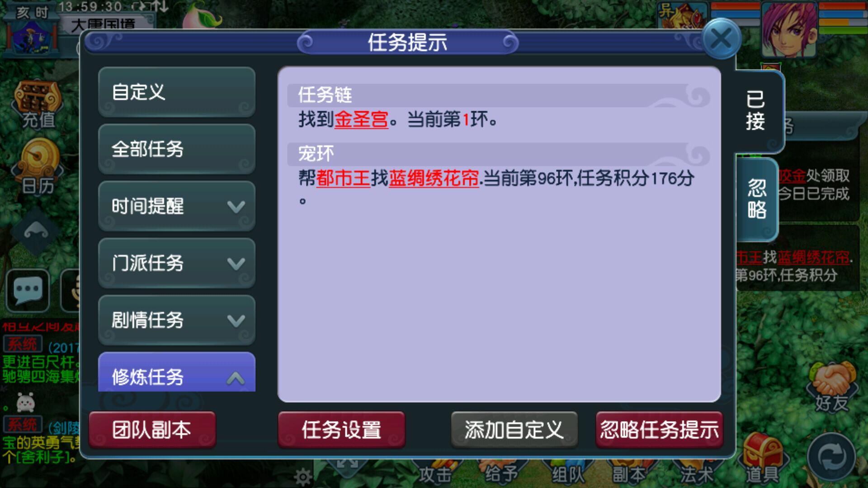Close the 任务提示 dialog

(x=721, y=39)
